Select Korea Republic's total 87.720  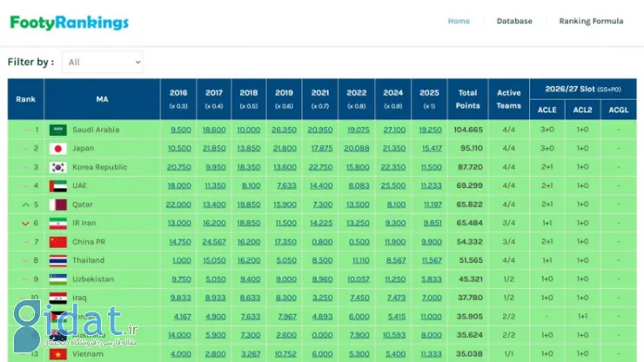coord(470,167)
